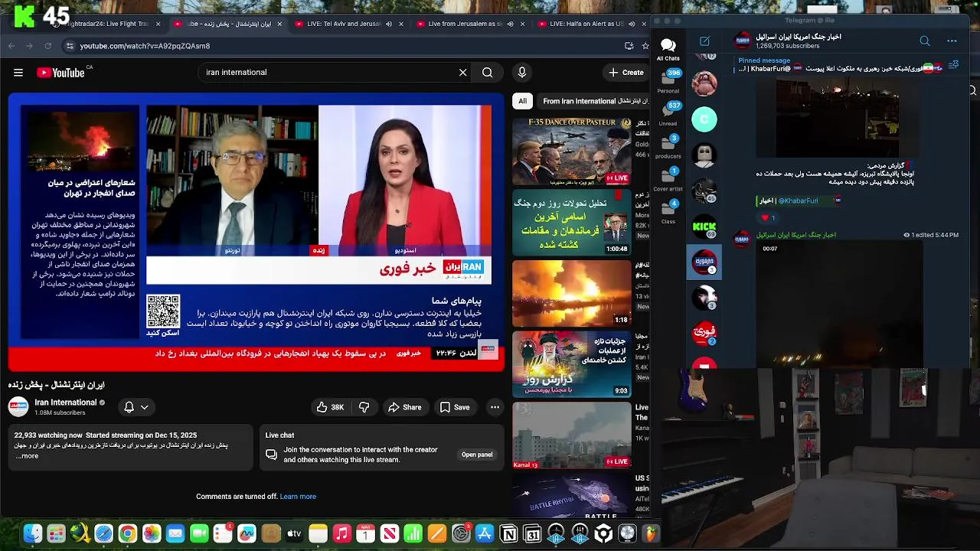Switch to 'Live from Jerusalem' tab
This screenshot has width=980, height=551.
[465, 24]
